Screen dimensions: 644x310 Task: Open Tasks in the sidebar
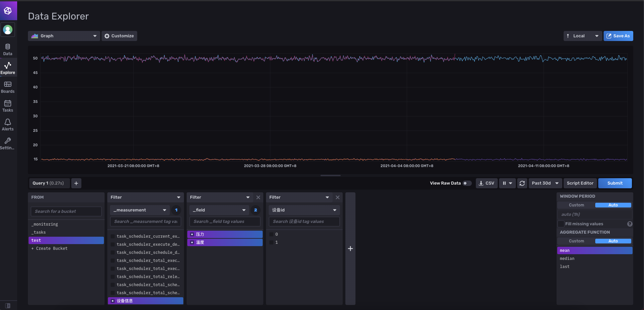pyautogui.click(x=8, y=106)
